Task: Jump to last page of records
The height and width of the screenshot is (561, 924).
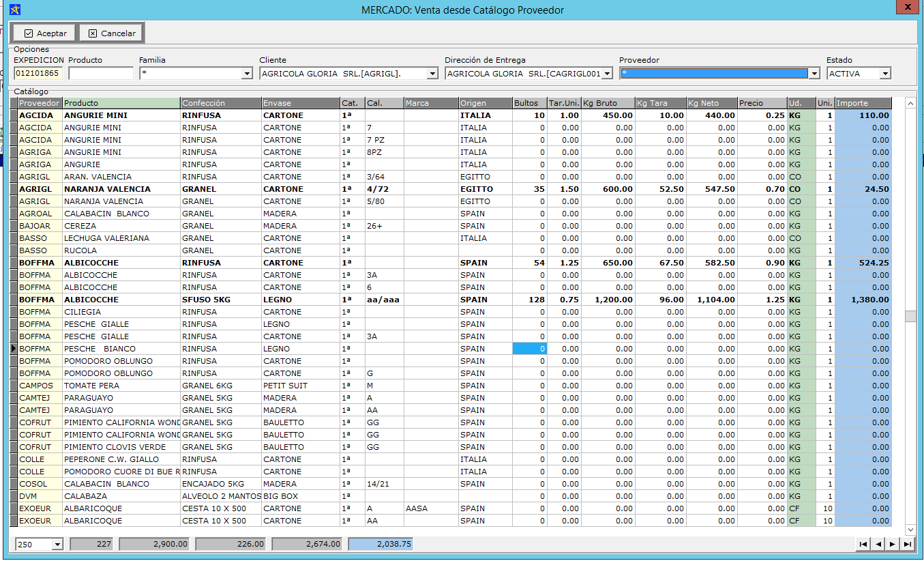Action: (x=908, y=544)
